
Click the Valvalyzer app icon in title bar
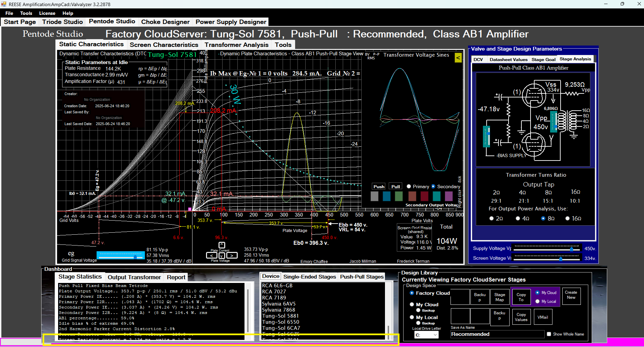[4, 4]
